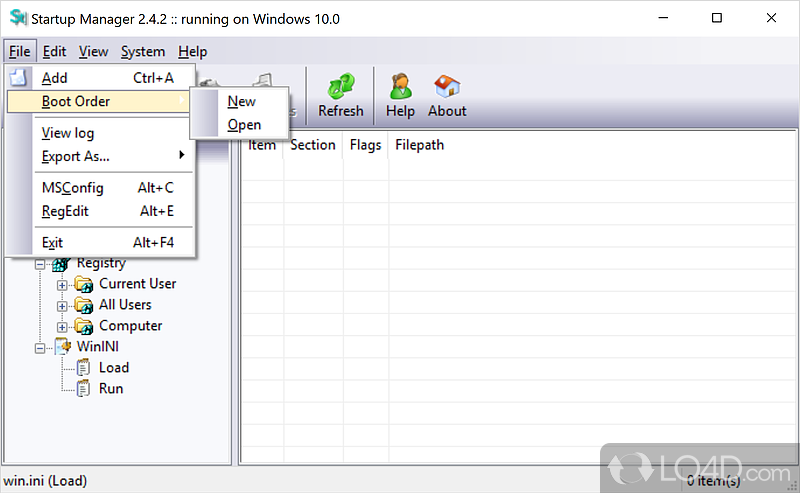This screenshot has height=493, width=800.
Task: Minimize the Startup Manager window
Action: 663,18
